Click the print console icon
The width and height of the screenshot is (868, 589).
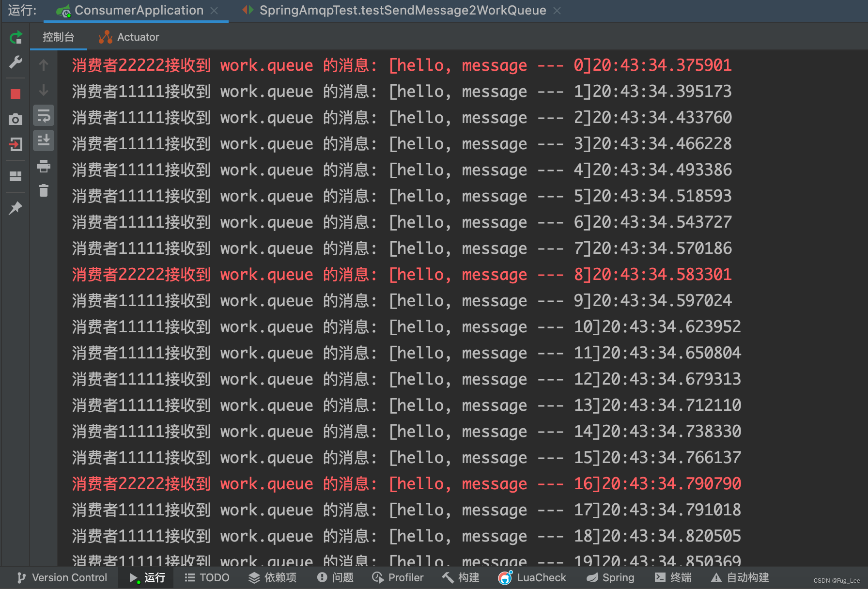click(44, 166)
